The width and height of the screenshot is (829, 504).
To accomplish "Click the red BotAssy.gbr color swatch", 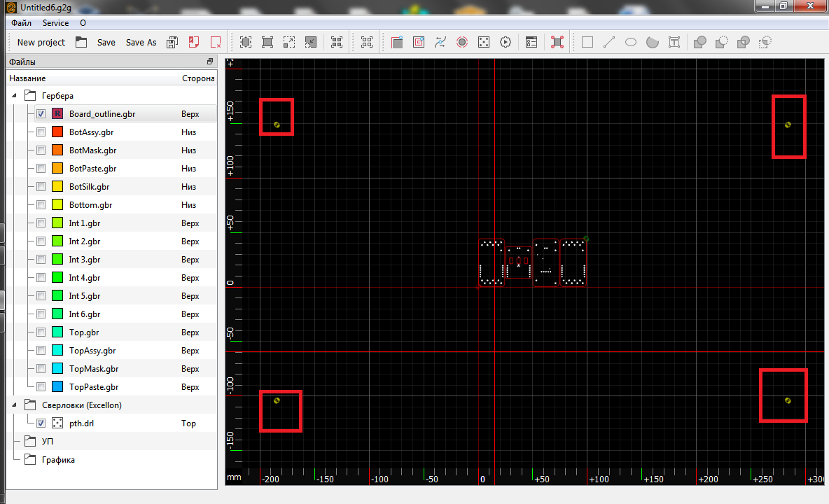I will tap(57, 132).
